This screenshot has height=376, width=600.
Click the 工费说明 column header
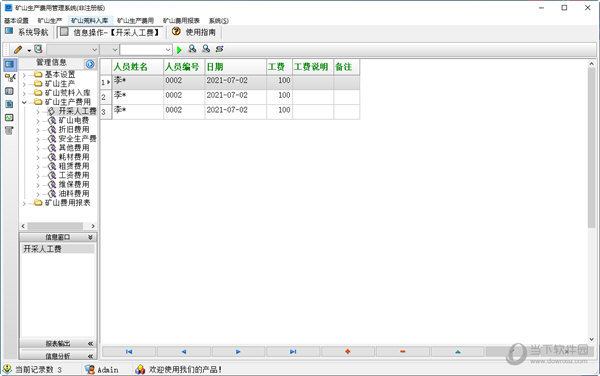[x=313, y=67]
